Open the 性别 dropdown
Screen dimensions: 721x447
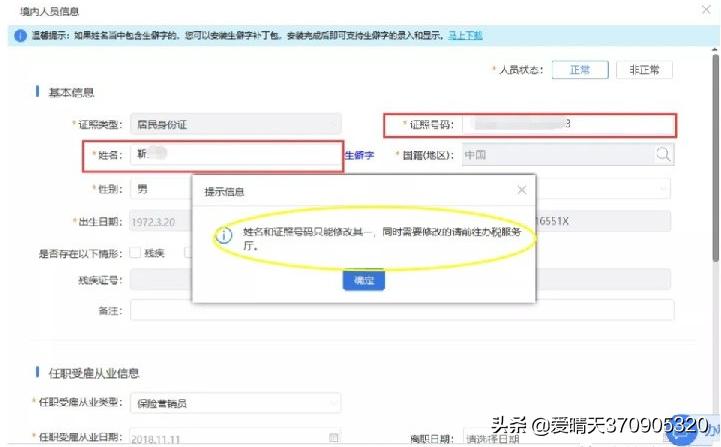click(x=161, y=189)
